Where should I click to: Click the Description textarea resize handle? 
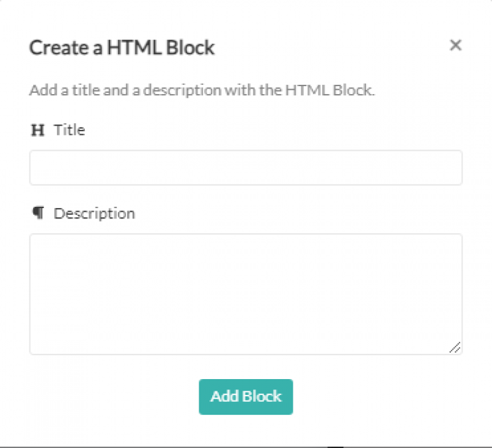click(454, 348)
